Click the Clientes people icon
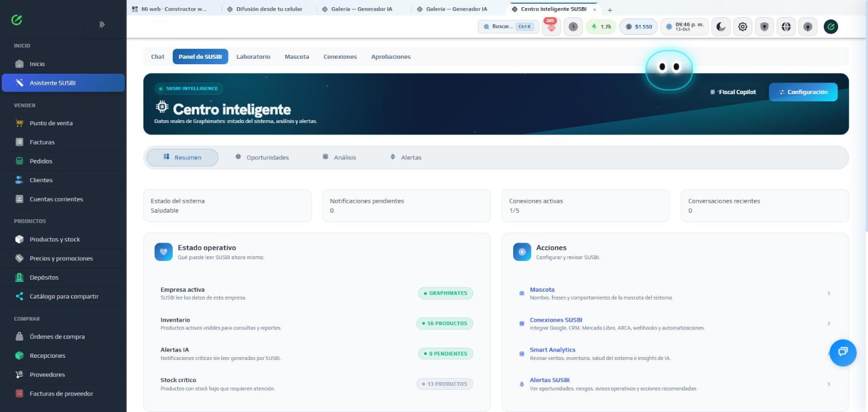Viewport: 868px width, 412px height. (19, 180)
